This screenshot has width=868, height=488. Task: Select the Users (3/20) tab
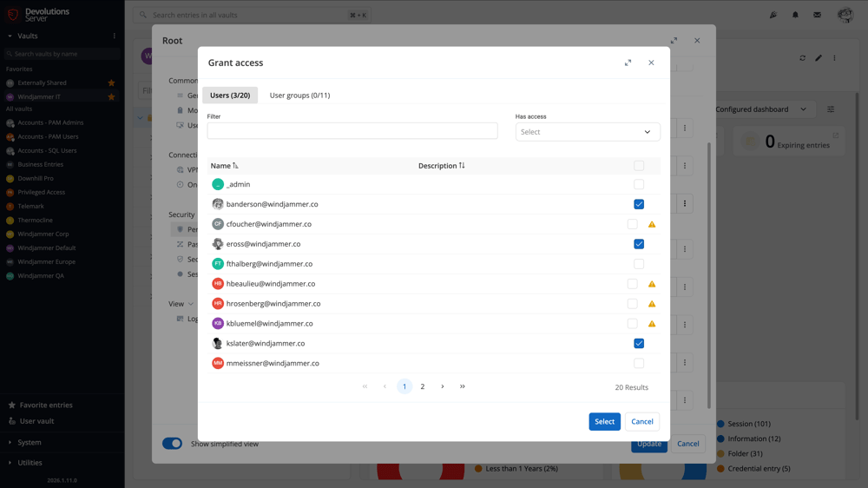pos(230,96)
